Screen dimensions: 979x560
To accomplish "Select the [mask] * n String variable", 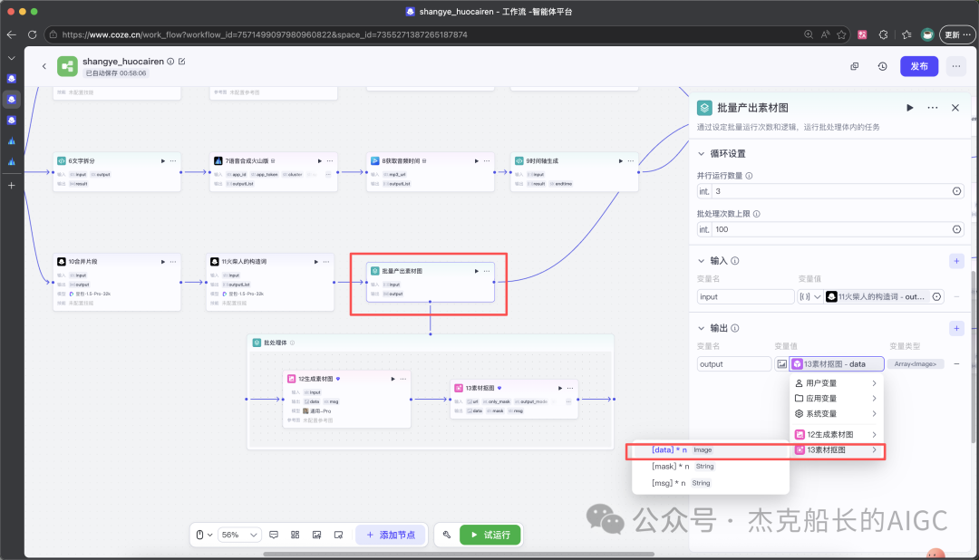I will point(710,467).
